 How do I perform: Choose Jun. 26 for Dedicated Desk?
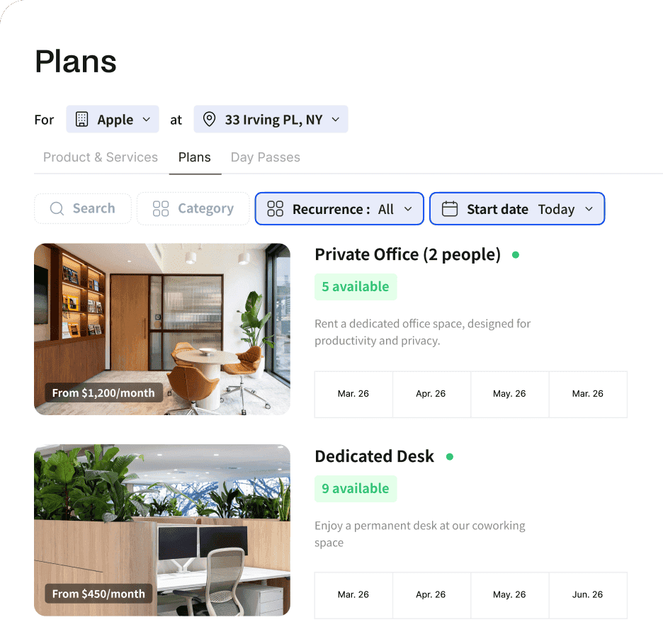coord(588,595)
